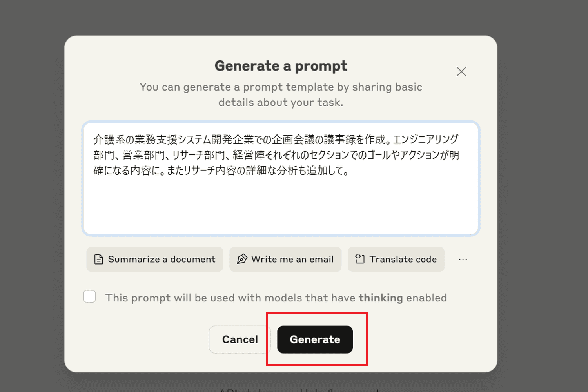588x392 pixels.
Task: Click the code icon beside Translate code
Action: click(x=360, y=259)
